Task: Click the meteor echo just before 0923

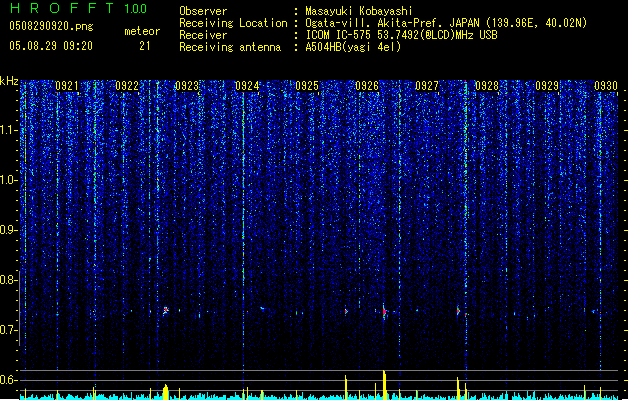Action: [166, 311]
